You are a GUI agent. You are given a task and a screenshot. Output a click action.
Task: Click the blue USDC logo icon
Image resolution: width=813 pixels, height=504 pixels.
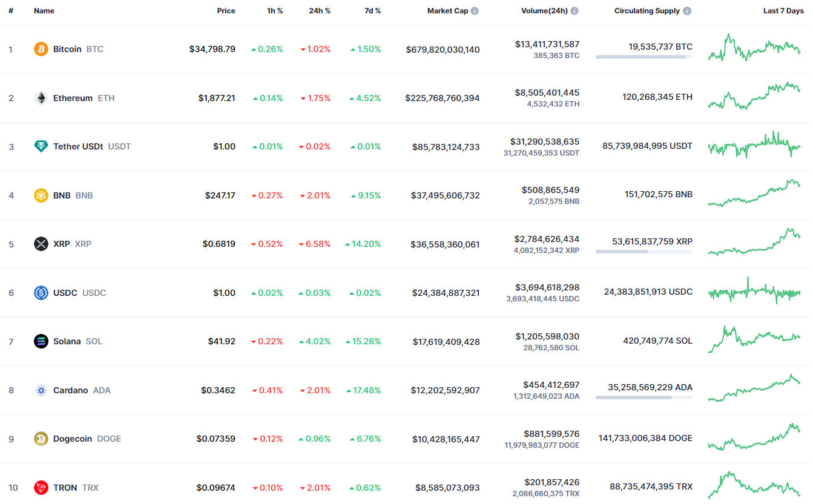41,293
